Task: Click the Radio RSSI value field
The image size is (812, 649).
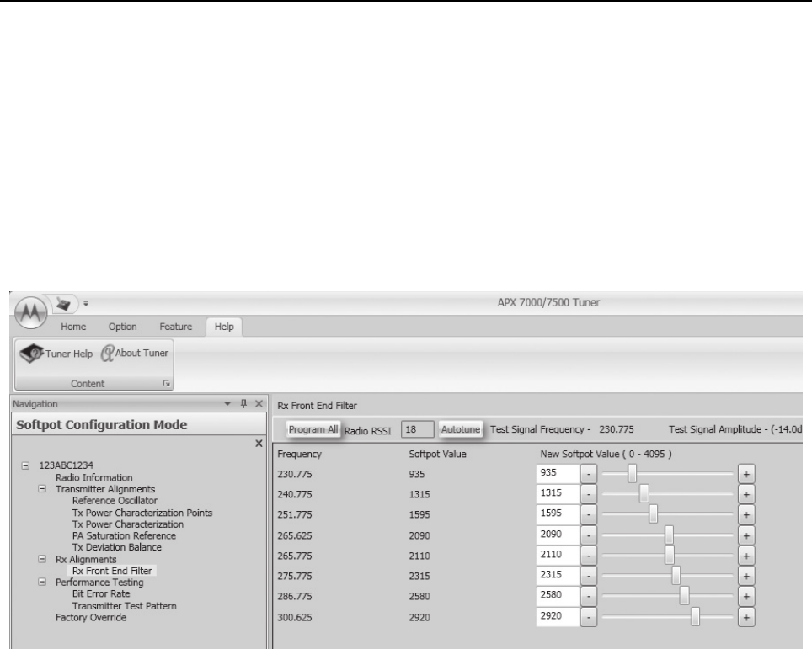Action: click(418, 429)
